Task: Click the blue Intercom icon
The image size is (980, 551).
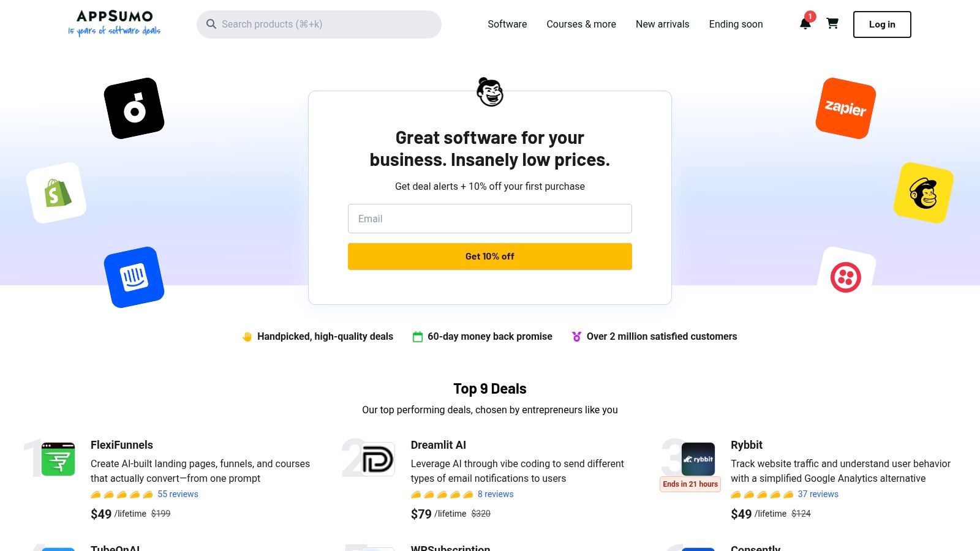Action: (134, 277)
